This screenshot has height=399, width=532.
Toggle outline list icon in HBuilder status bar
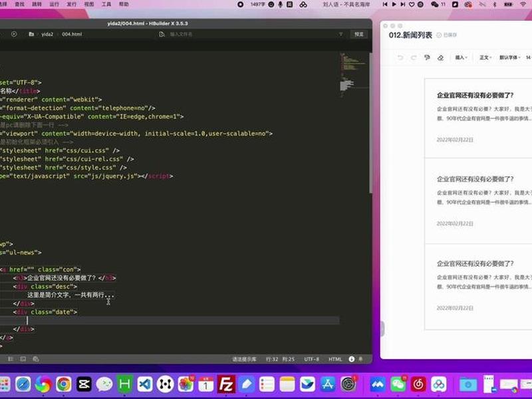pyautogui.click(x=11, y=358)
